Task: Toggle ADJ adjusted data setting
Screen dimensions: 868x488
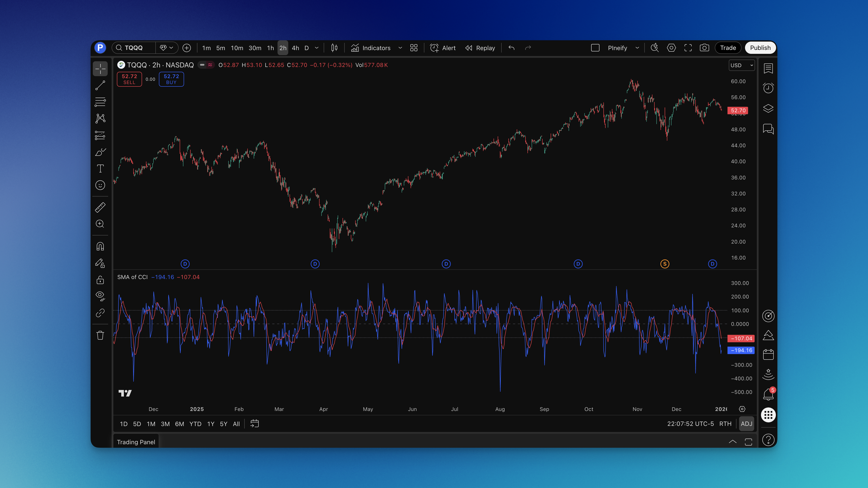Action: (x=747, y=424)
